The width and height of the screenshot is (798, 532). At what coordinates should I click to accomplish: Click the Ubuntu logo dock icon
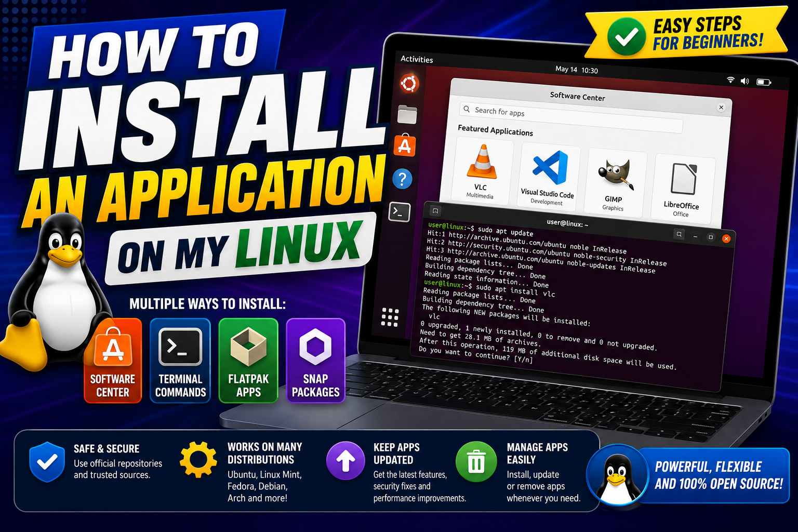coord(409,83)
